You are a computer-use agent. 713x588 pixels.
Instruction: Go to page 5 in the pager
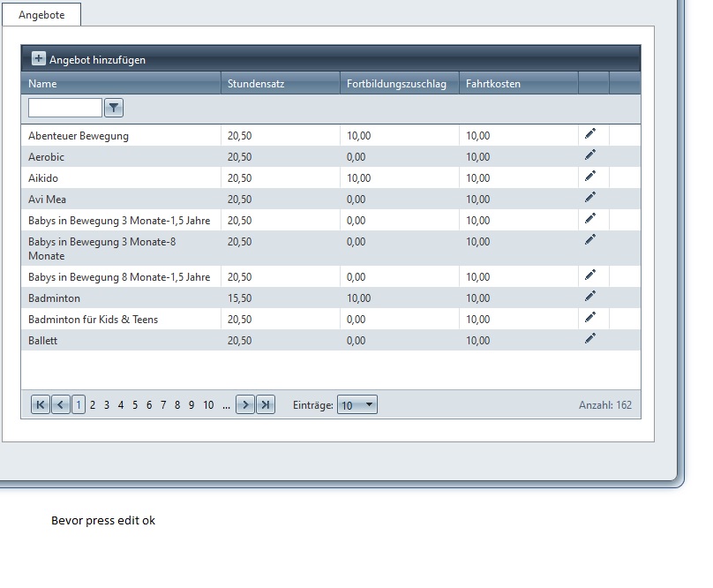click(135, 404)
